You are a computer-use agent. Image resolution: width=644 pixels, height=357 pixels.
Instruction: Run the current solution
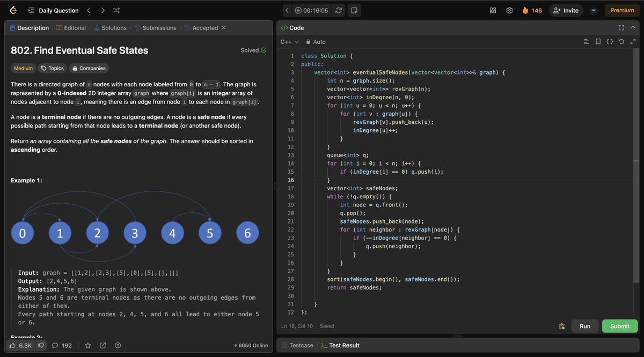[584, 326]
